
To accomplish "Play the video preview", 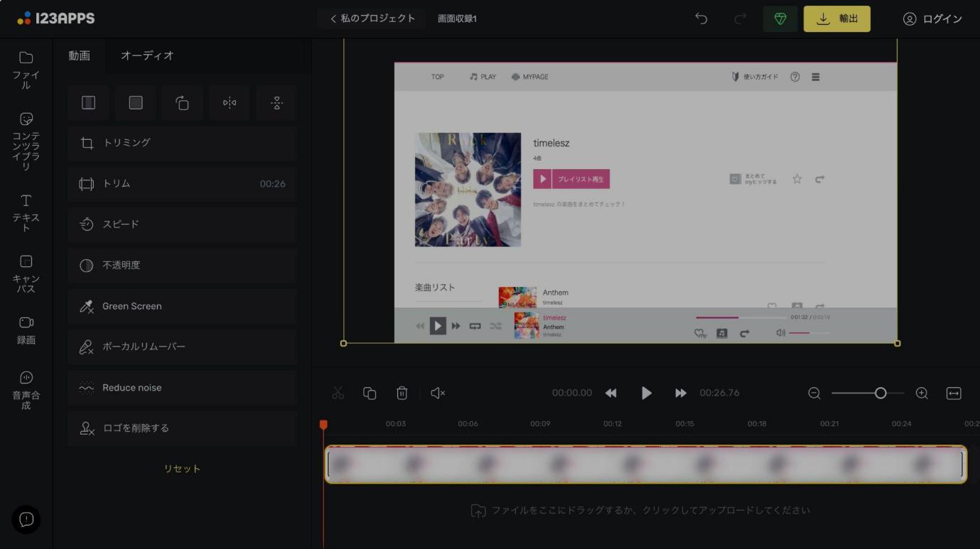I will pos(646,393).
